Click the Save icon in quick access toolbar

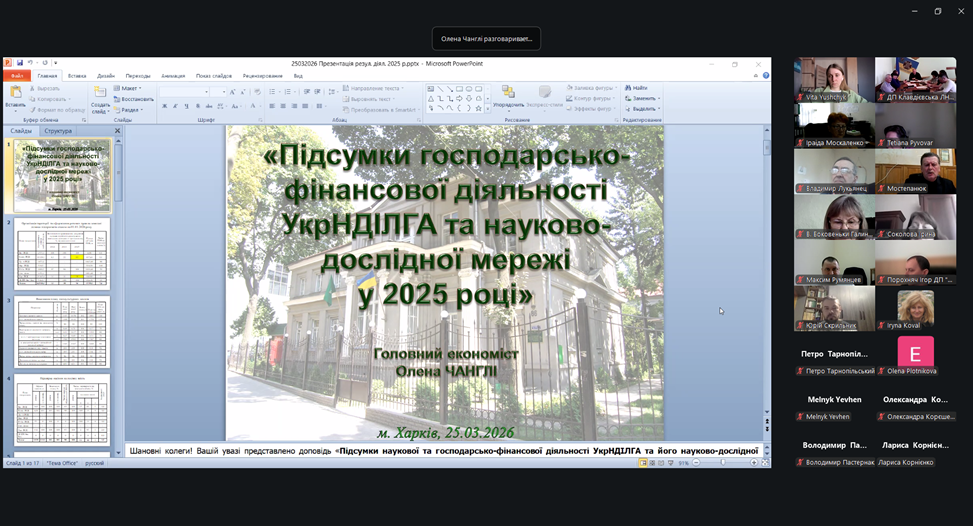[x=19, y=63]
